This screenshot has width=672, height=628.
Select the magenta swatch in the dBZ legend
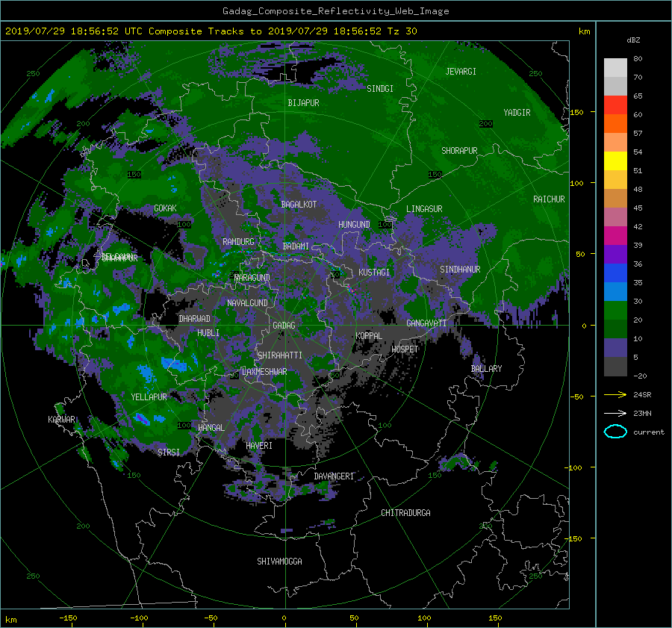point(615,235)
